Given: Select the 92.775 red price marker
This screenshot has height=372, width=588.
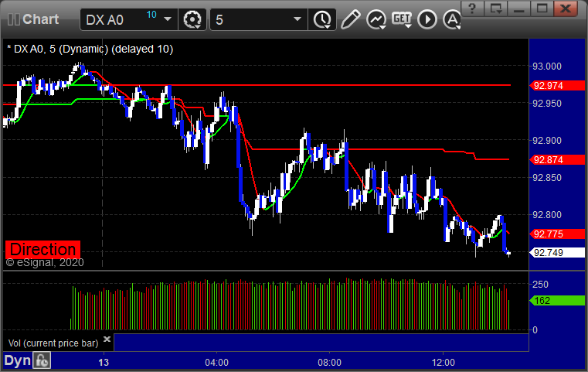Looking at the screenshot, I should point(557,234).
